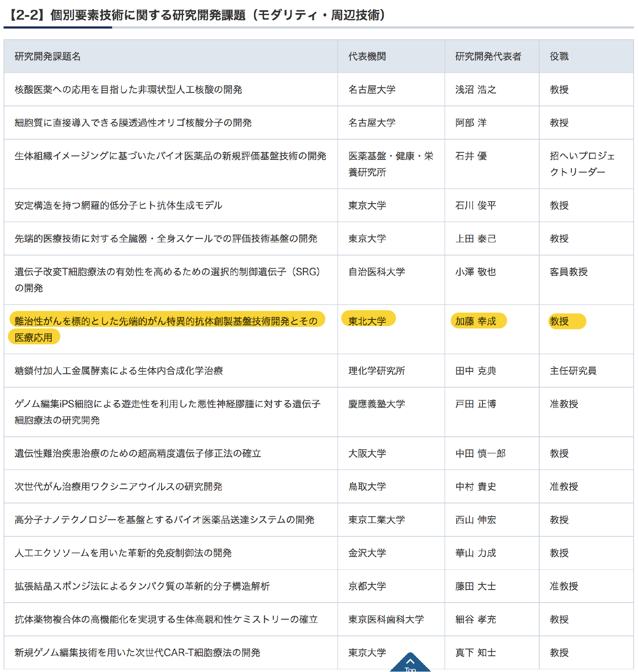Click the title 高分子ナノテクノロジーを基盤とするバイオ医薬品送達システムの開発
The width and height of the screenshot is (638, 672).
coord(164,520)
